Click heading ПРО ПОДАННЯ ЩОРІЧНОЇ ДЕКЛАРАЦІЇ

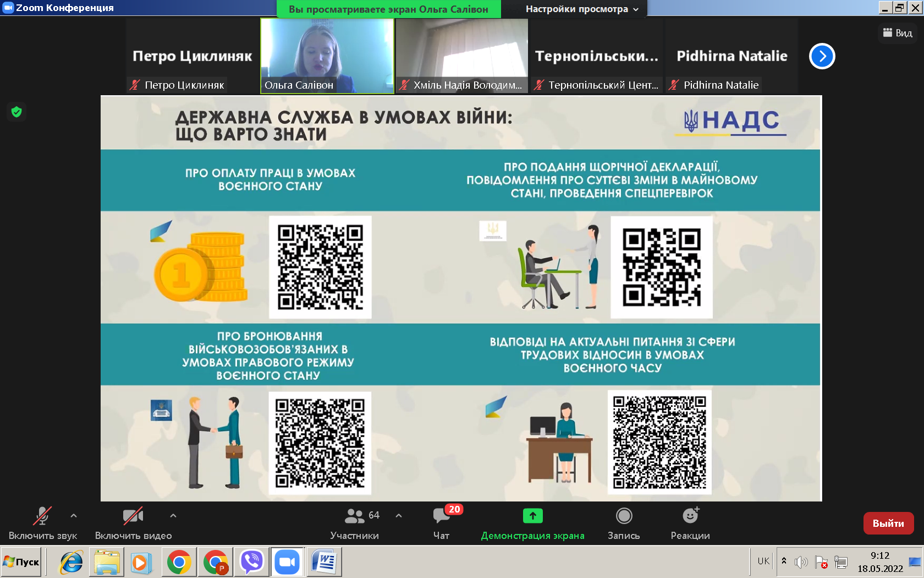point(612,180)
